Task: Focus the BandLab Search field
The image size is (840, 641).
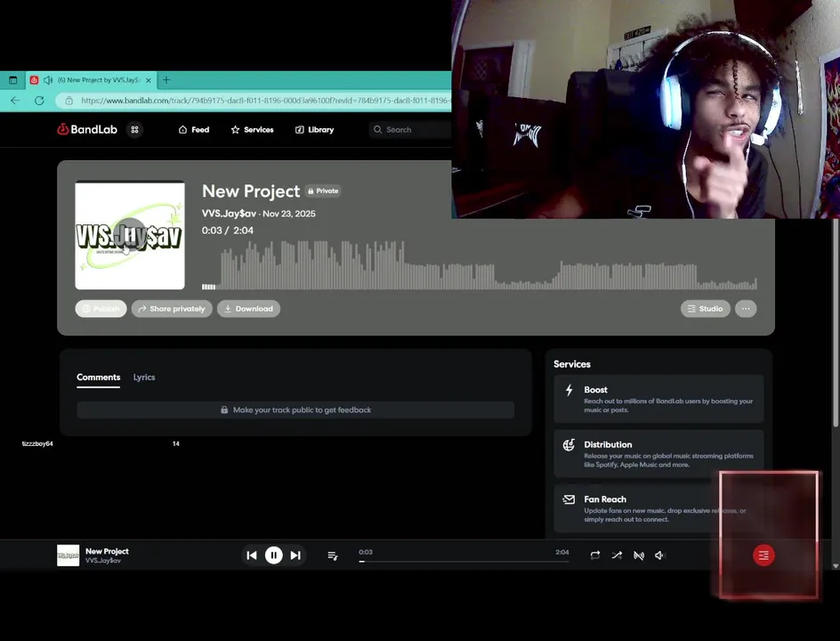Action: point(410,130)
